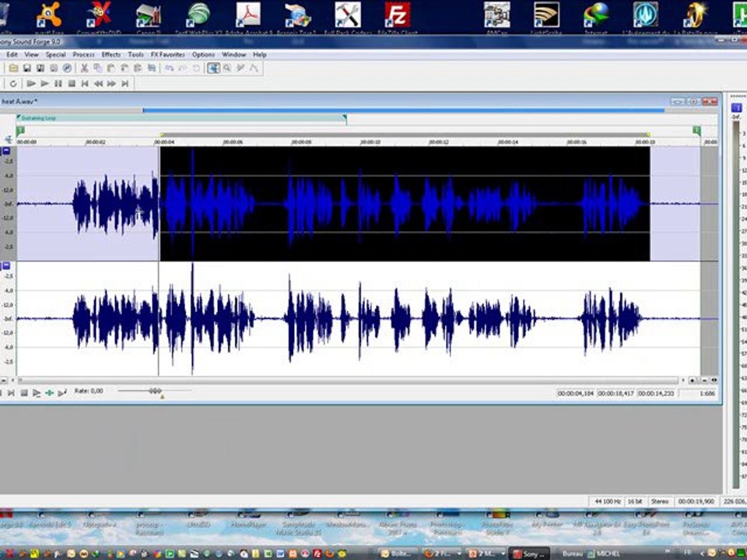The width and height of the screenshot is (747, 560).
Task: Click the Sustaining Loop region bar
Action: pyautogui.click(x=181, y=118)
